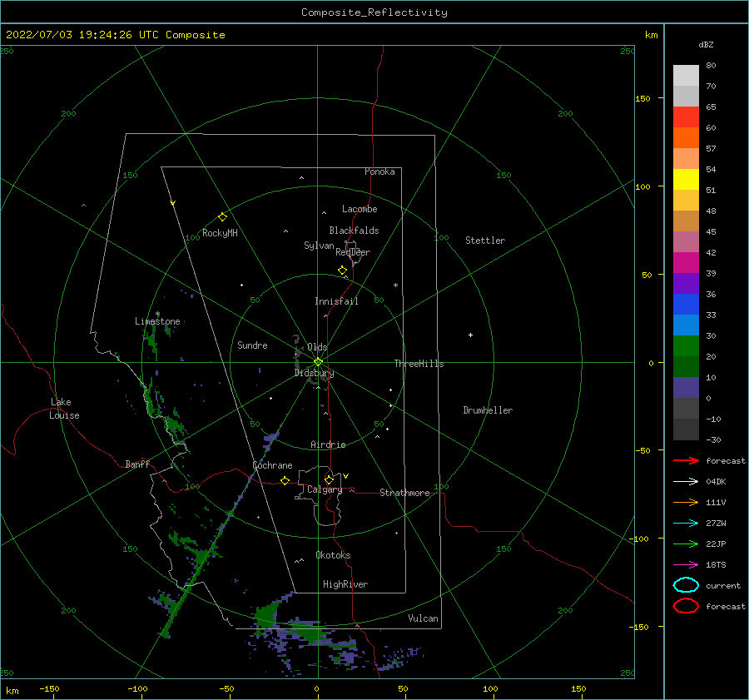Click the Lacombe label
The width and height of the screenshot is (749, 700).
point(360,209)
